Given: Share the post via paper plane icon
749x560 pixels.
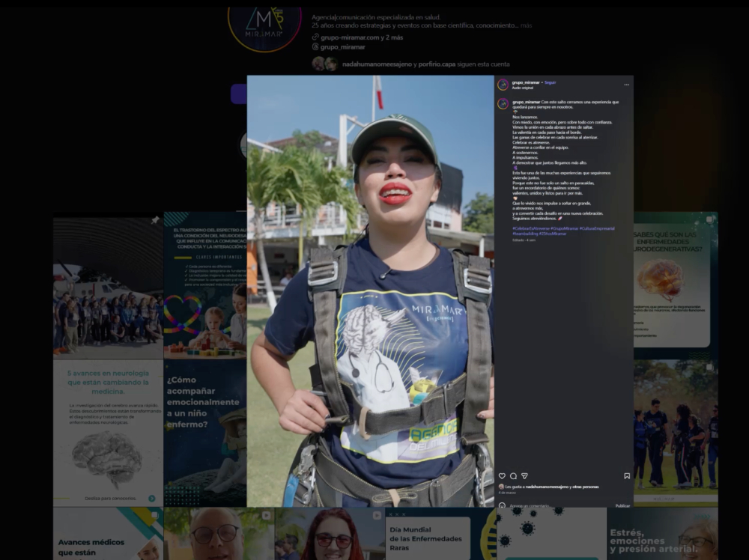Looking at the screenshot, I should 524,476.
